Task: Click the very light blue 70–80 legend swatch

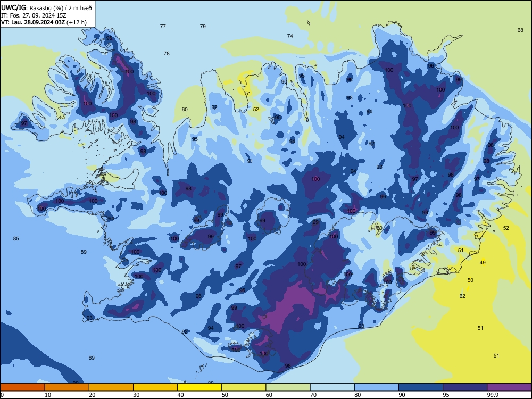Action: 332,387
